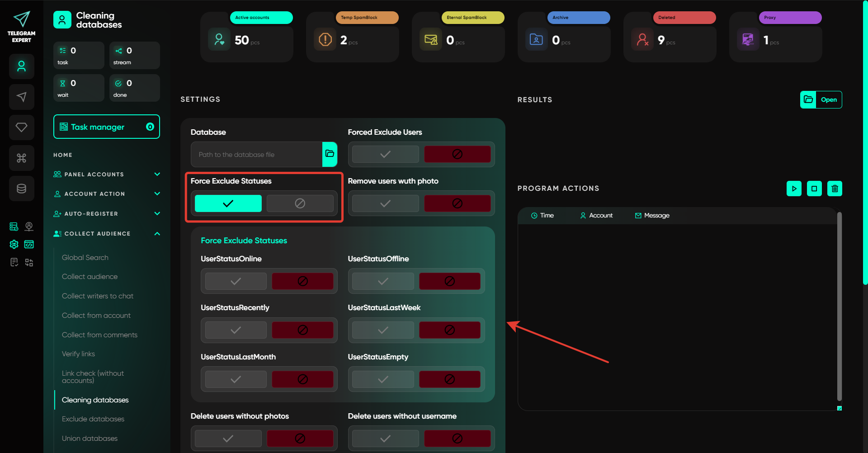The image size is (868, 453).
Task: Open the Task manager button
Action: click(106, 127)
